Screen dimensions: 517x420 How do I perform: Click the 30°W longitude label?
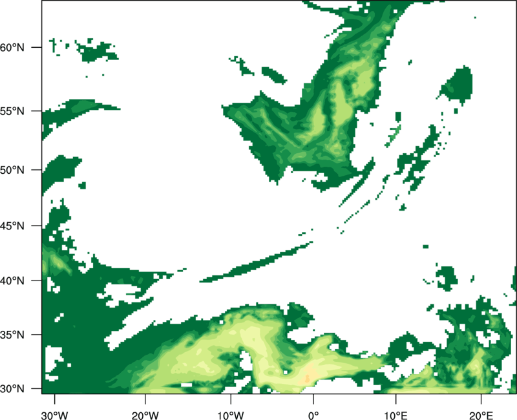[x=55, y=415]
